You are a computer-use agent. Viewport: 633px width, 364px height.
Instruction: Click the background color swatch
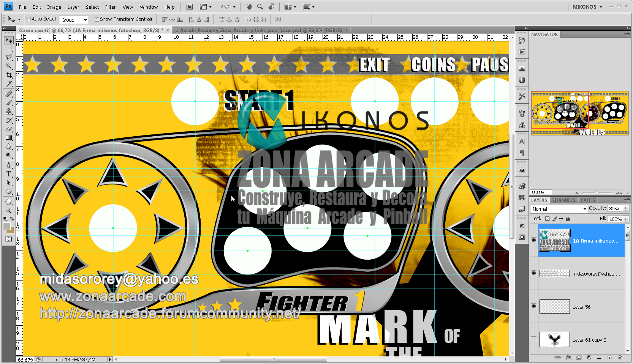(11, 230)
